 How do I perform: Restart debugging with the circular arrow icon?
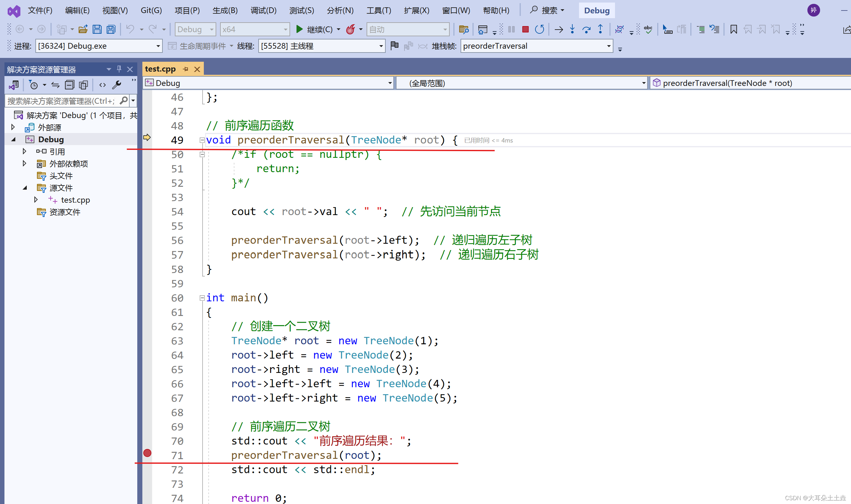539,30
